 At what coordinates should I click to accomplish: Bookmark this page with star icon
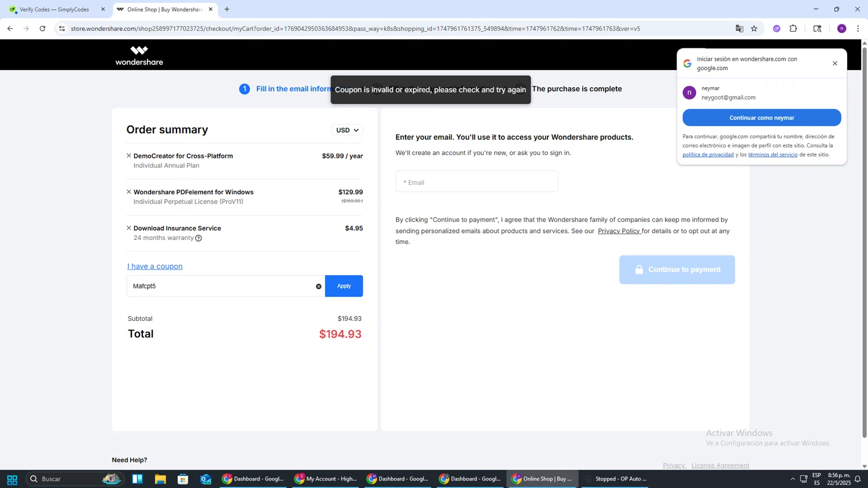[754, 28]
